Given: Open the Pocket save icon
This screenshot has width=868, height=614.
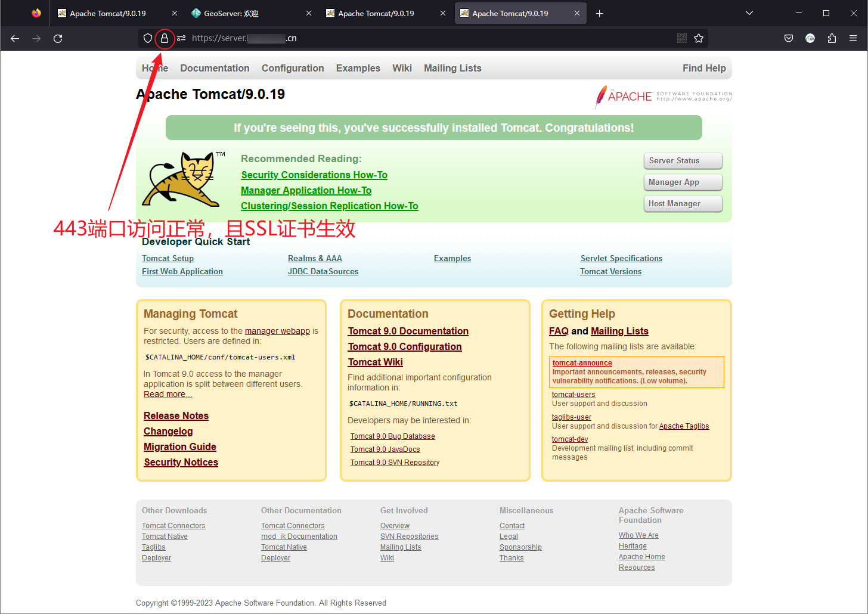Looking at the screenshot, I should [789, 38].
